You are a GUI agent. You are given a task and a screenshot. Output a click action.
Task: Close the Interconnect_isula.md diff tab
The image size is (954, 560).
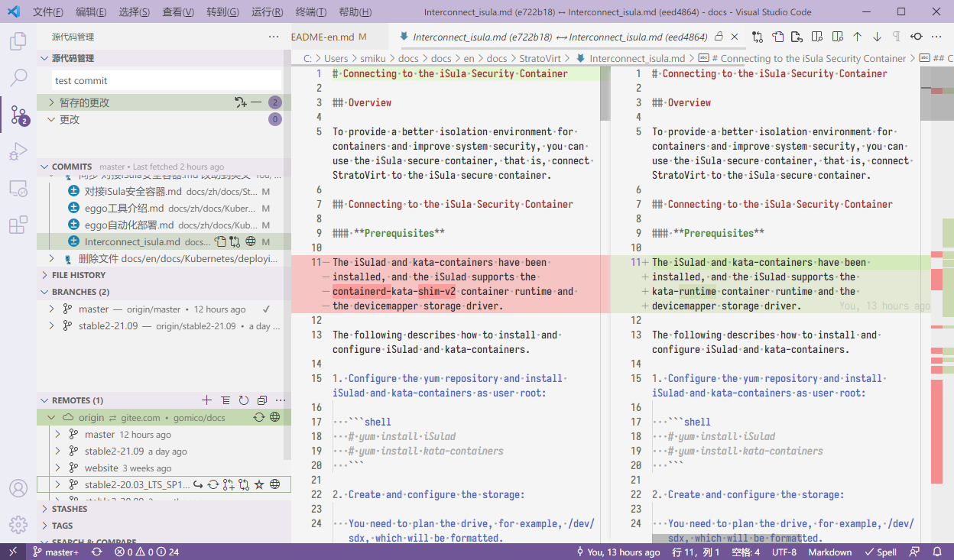tap(735, 37)
